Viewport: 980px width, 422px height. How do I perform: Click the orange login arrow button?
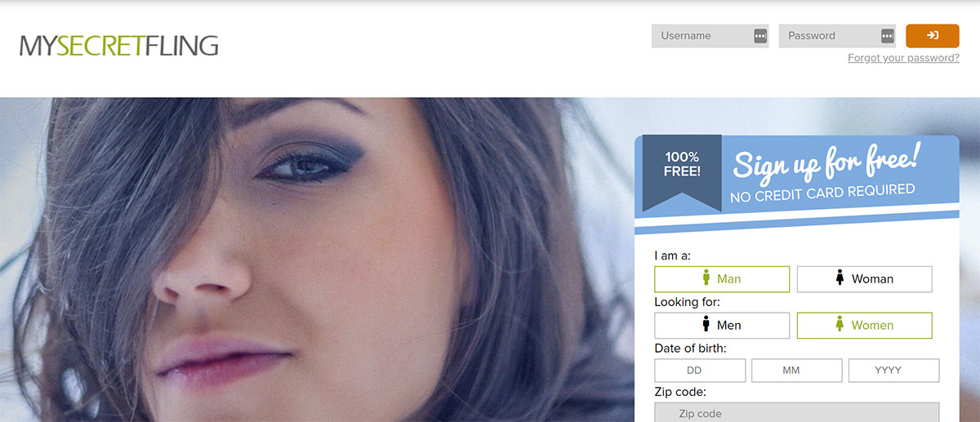pos(933,36)
